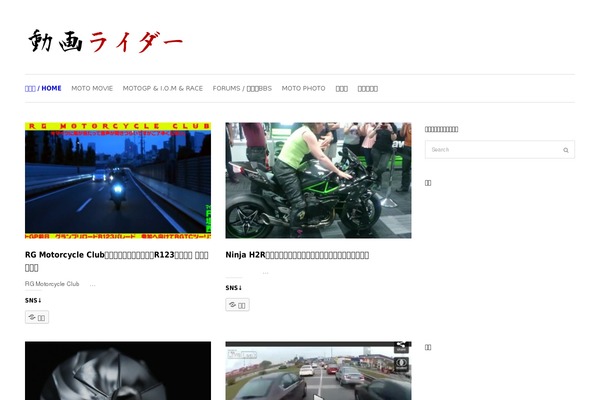Focus the Search input field
The width and height of the screenshot is (600, 400).
[500, 150]
